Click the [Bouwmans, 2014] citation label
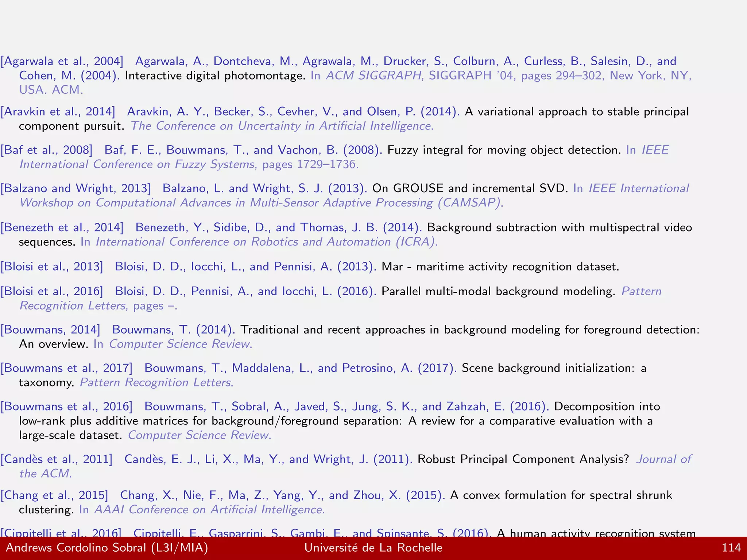747x560 pixels. tap(50, 330)
